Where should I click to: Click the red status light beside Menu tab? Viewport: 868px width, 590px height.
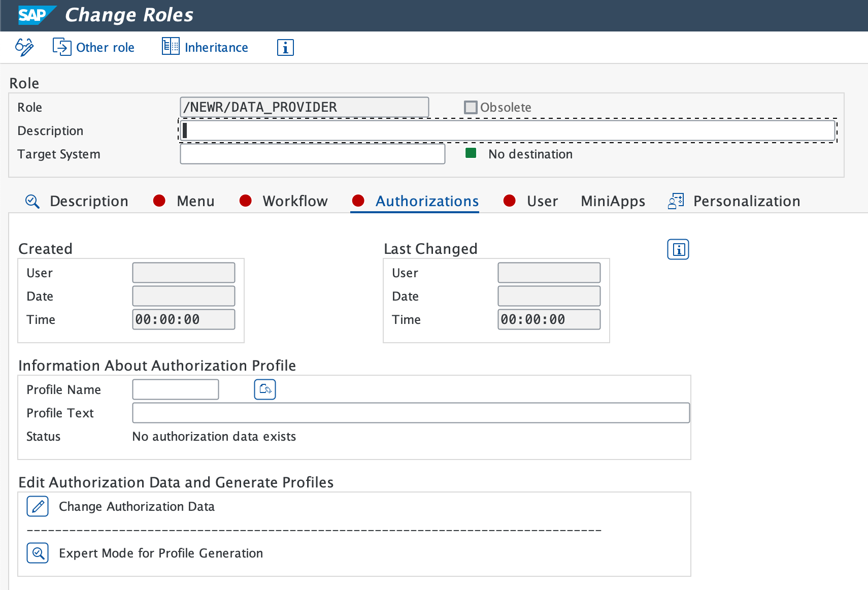pyautogui.click(x=159, y=201)
